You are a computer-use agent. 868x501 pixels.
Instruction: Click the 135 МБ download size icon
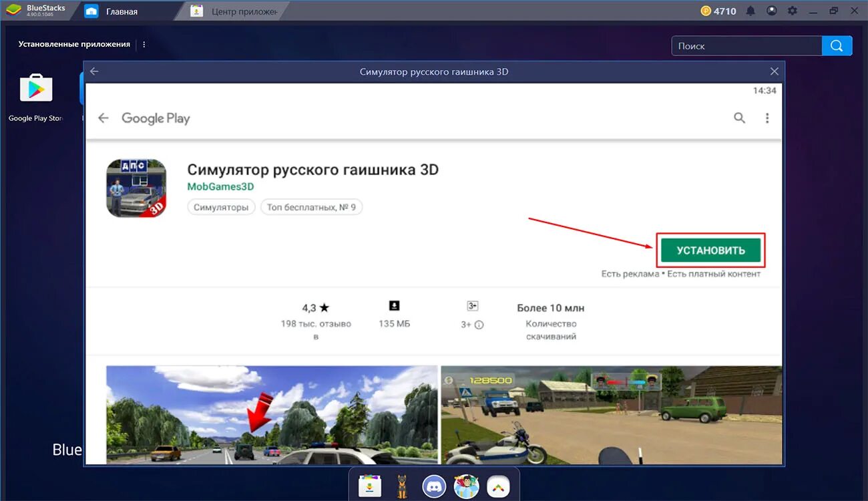pyautogui.click(x=394, y=306)
